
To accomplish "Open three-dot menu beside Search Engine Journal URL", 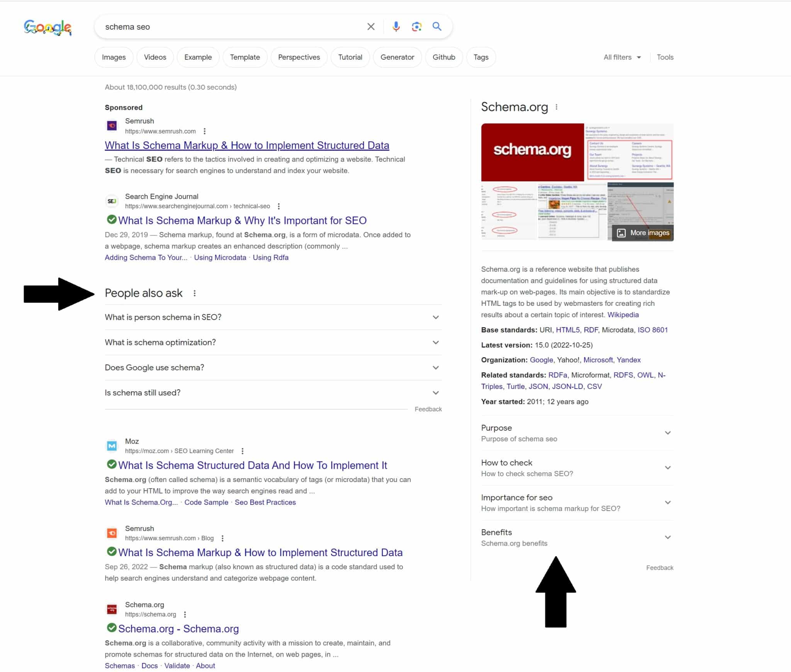I will click(279, 206).
